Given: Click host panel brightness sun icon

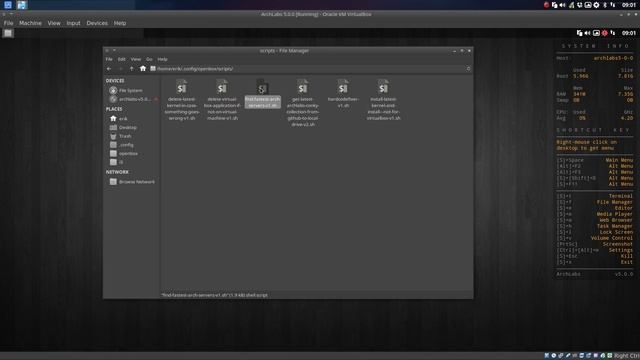Looking at the screenshot, I should pos(596,5).
